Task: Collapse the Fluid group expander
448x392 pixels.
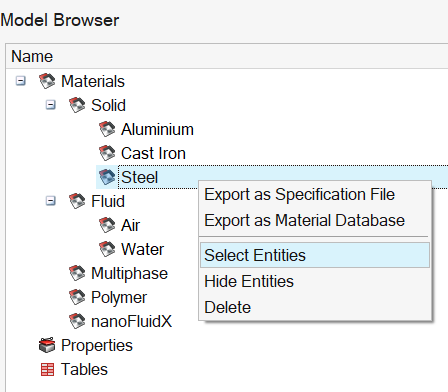Action: point(51,201)
